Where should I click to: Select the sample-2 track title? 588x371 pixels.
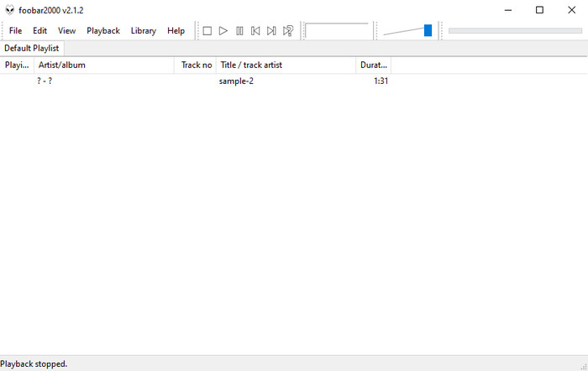[236, 81]
